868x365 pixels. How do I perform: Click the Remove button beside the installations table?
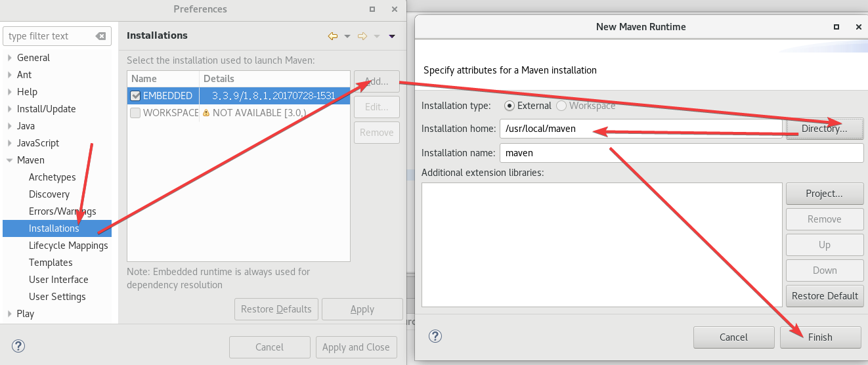pyautogui.click(x=377, y=133)
